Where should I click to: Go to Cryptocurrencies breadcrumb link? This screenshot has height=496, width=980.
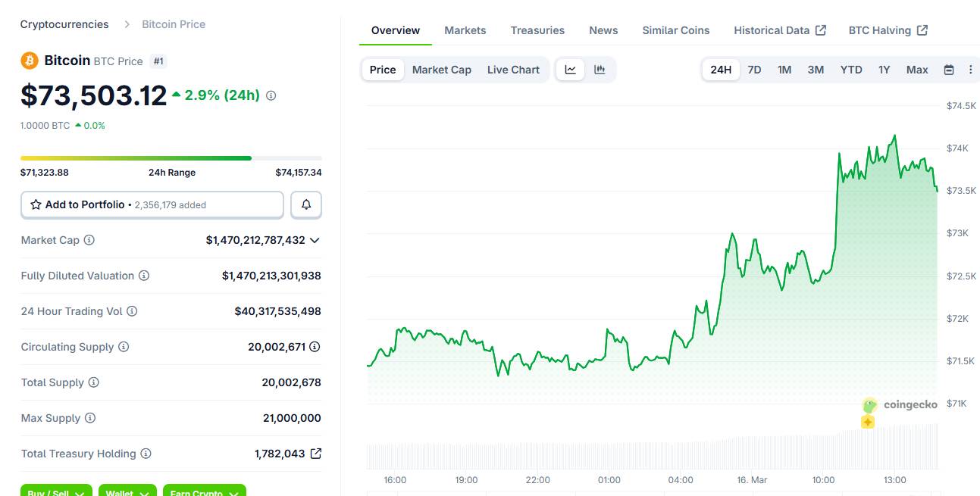(x=64, y=24)
